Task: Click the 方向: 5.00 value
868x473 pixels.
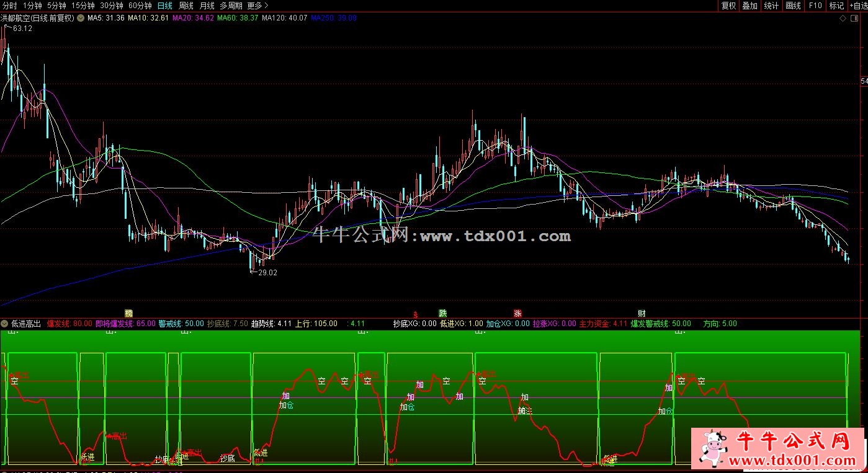Action: (720, 324)
